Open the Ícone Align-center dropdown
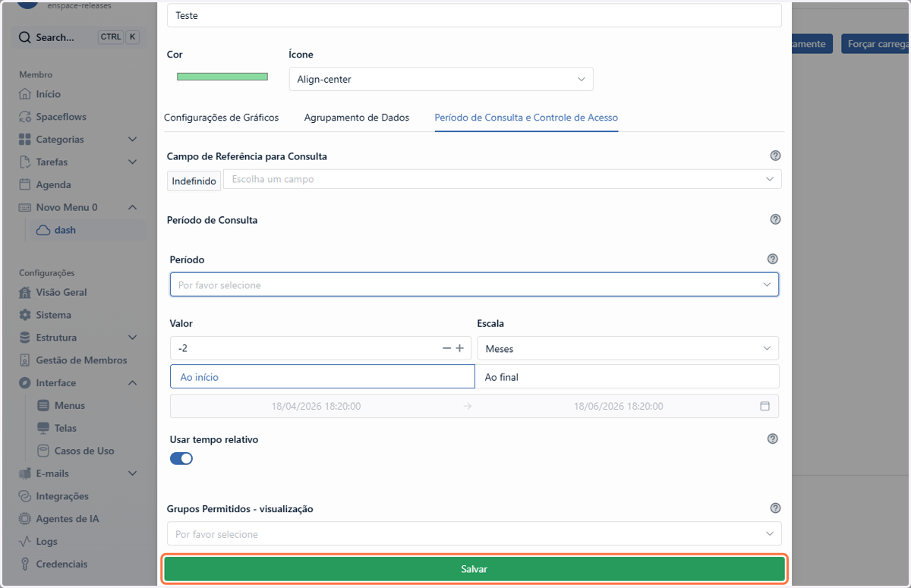This screenshot has height=588, width=911. click(x=441, y=79)
